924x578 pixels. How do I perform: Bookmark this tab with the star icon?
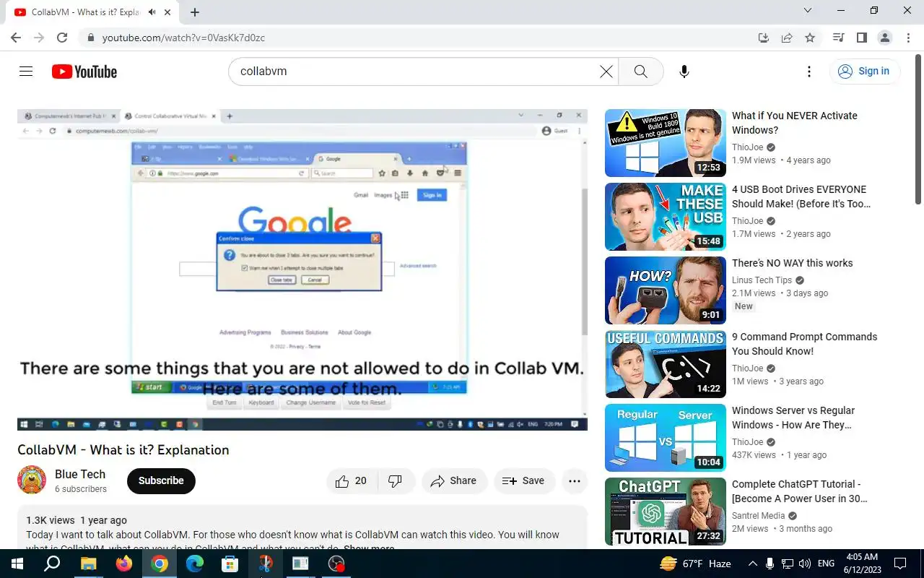pos(810,38)
